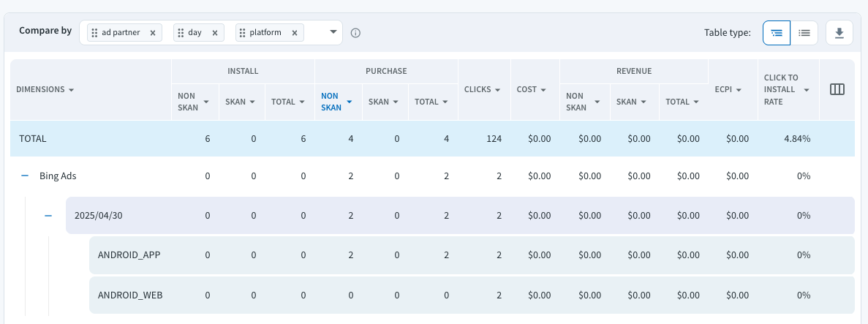Viewport: 868px width, 324px height.
Task: Sort by Revenue Non Skan column
Action: tap(597, 102)
